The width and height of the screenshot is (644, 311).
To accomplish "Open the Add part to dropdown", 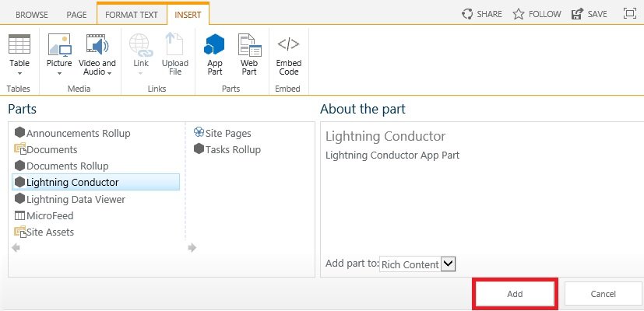I will (448, 264).
